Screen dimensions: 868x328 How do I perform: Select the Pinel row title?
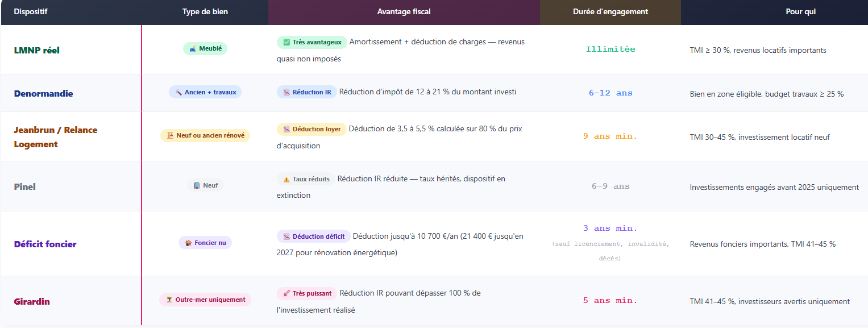pyautogui.click(x=25, y=186)
